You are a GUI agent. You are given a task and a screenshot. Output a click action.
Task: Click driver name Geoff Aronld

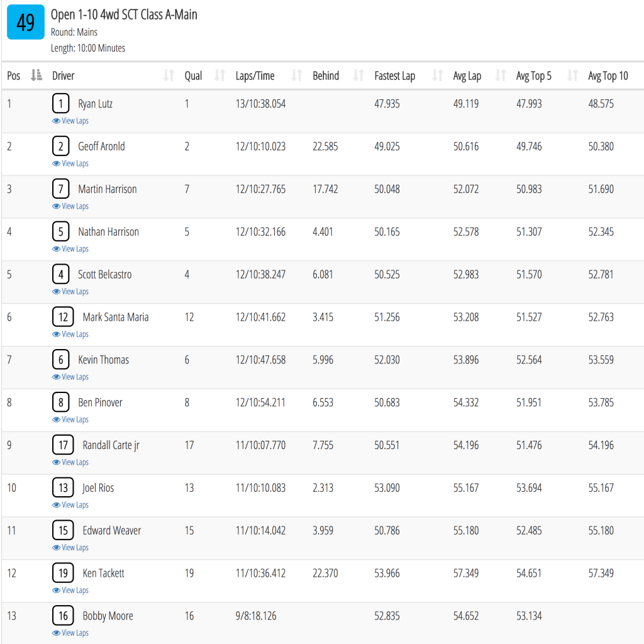coord(101,147)
